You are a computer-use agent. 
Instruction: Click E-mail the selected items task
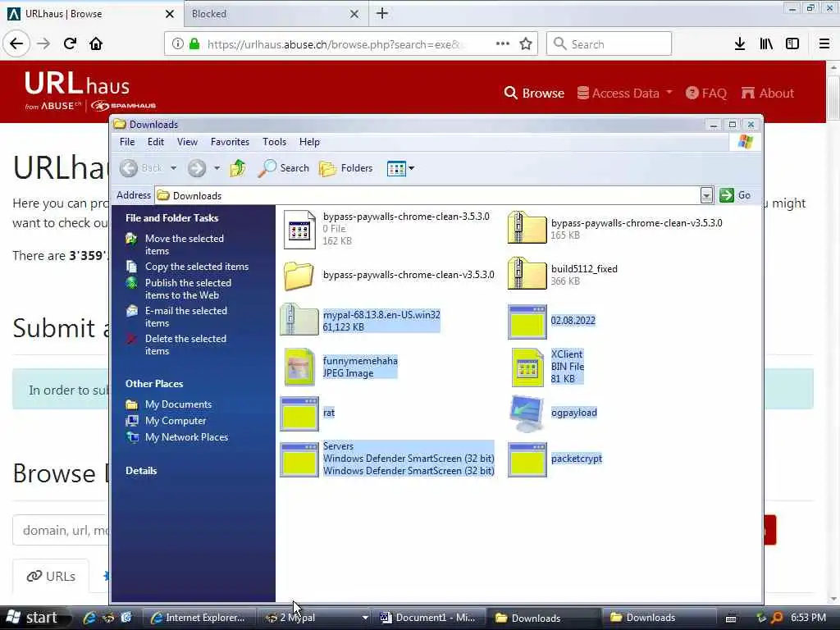(x=186, y=317)
